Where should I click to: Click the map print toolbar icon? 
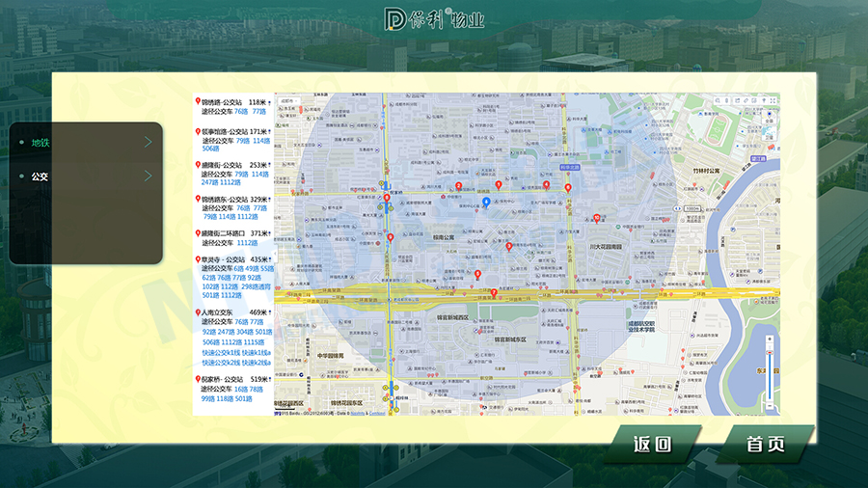coord(754,100)
